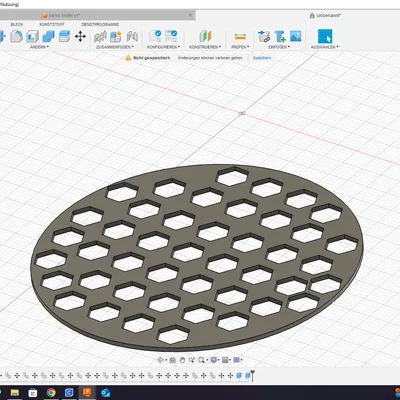Expand the Orbit options arrow
Viewport: 400px width, 400px height.
(x=165, y=360)
